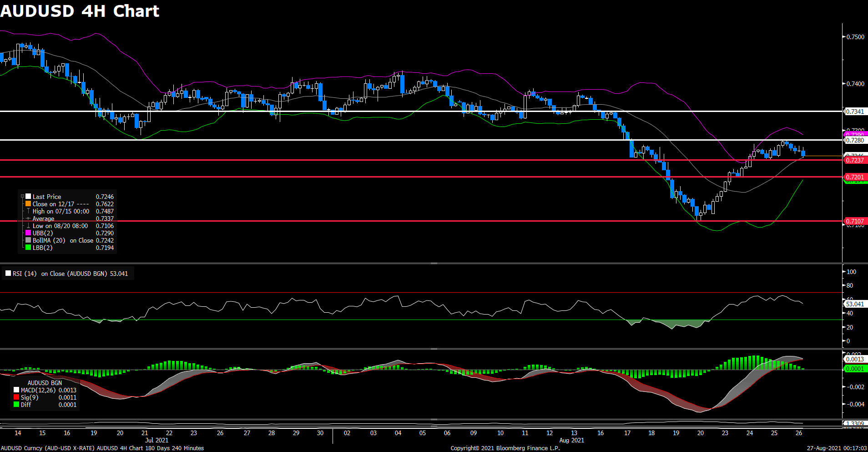Click the 0.7341 white level price tag
This screenshot has height=452, width=868.
(x=855, y=112)
